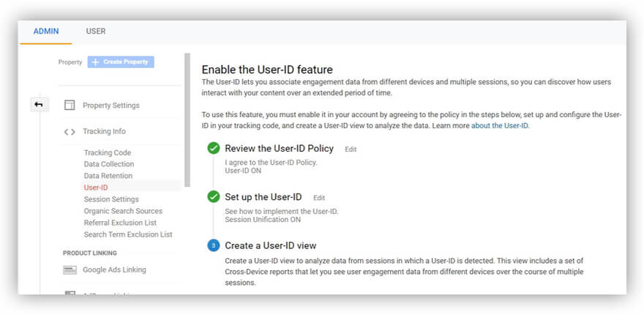Open Tracking Code settings
Screen dimensions: 644x315
(108, 152)
